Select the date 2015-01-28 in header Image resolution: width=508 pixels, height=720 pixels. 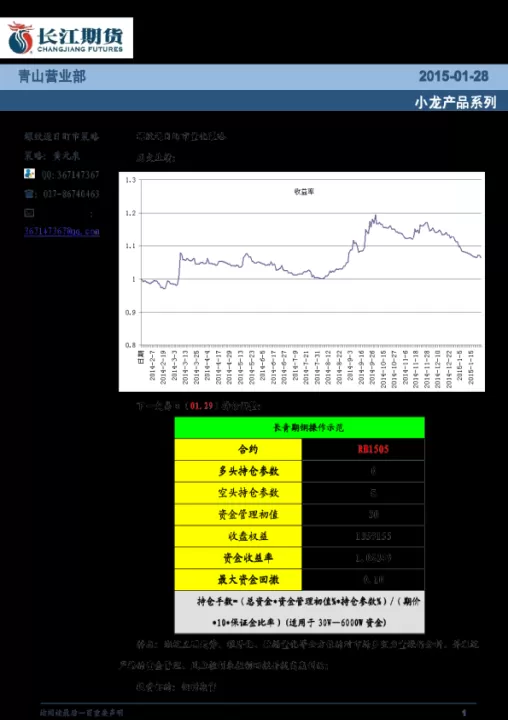click(453, 76)
